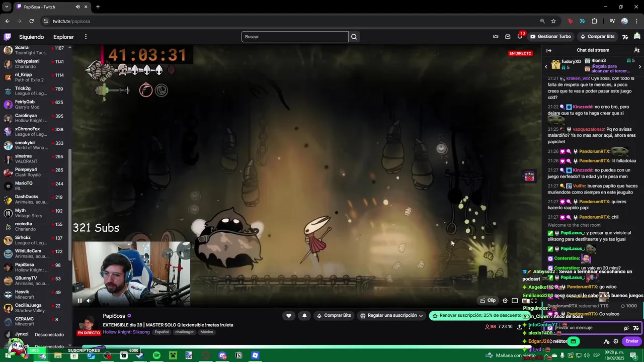Screen dimensions: 644x362
Task: Open the taskbar notification center
Action: click(634, 355)
